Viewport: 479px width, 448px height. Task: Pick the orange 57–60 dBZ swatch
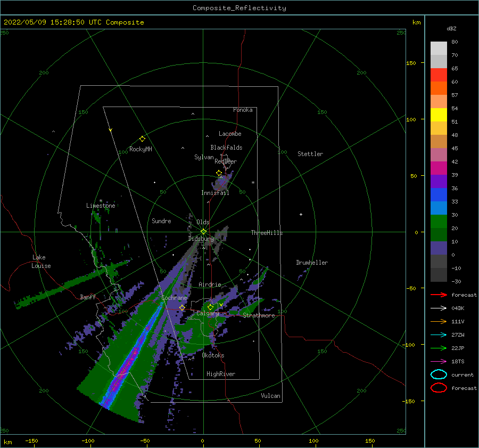coord(439,88)
